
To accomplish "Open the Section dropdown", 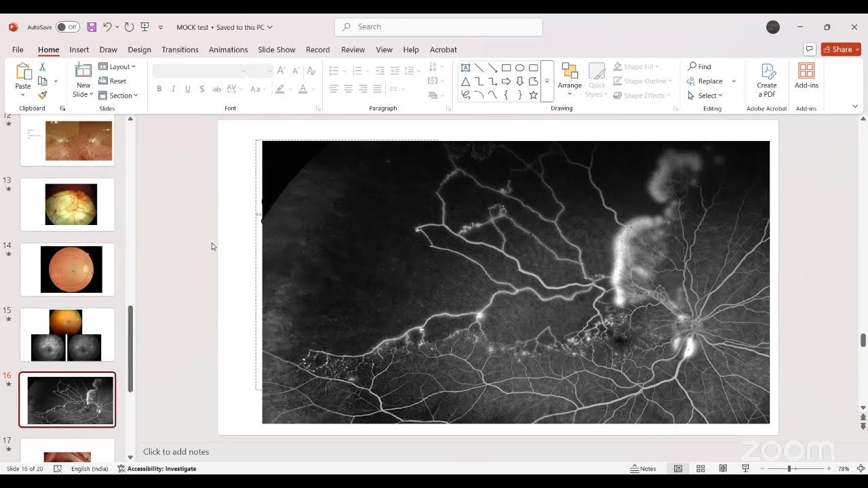I will point(118,96).
